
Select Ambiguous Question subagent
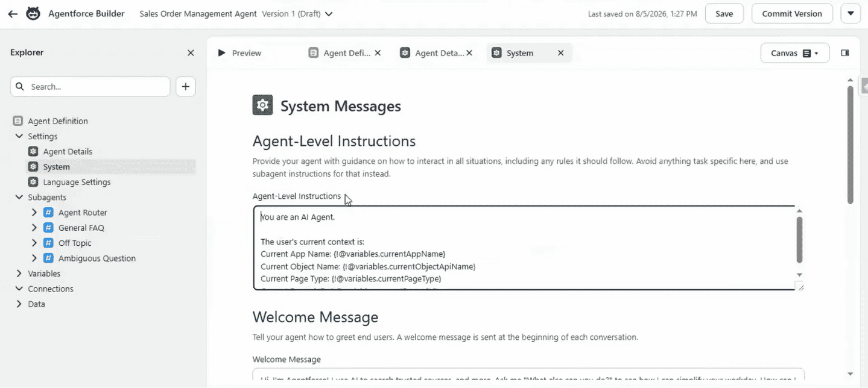tap(97, 258)
